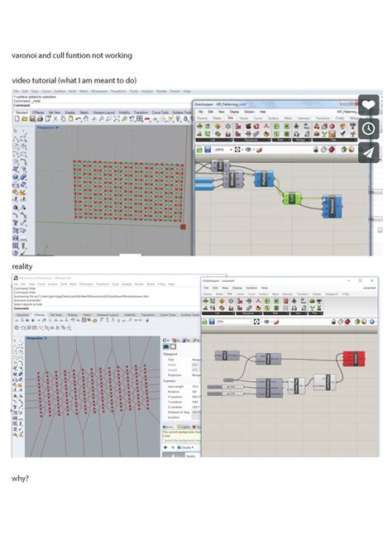Click the paper plane share icon

[368, 153]
